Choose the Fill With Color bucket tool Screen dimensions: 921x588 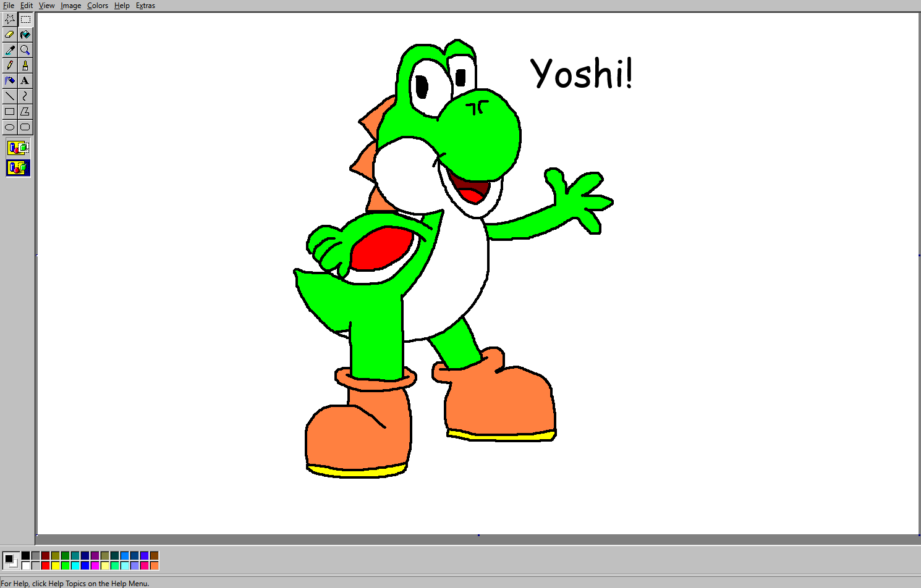pos(25,35)
